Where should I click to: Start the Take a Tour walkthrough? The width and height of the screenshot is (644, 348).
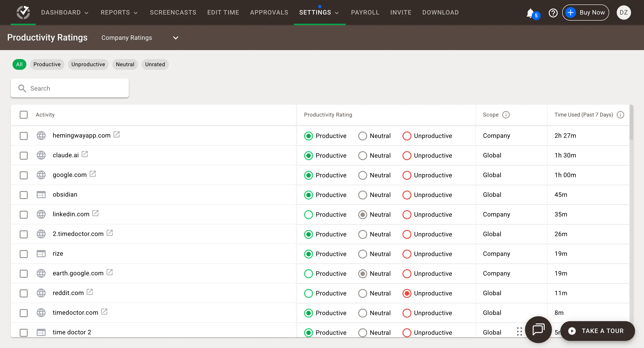[x=597, y=331]
